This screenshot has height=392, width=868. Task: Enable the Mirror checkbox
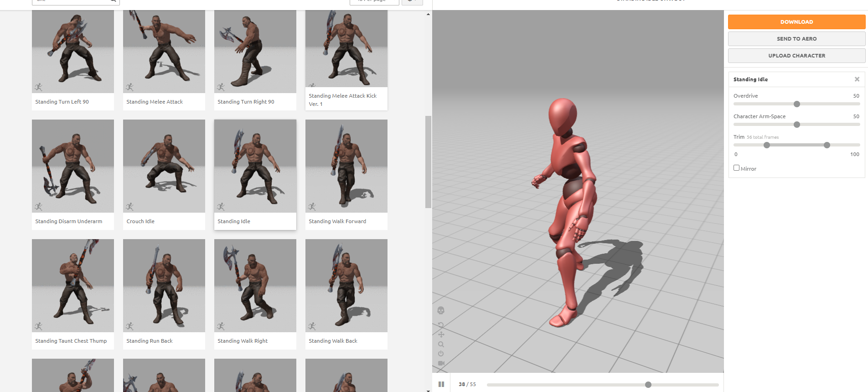(736, 168)
